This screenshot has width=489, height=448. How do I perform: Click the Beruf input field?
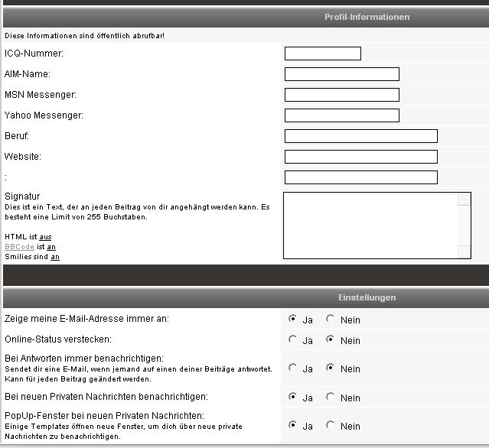point(360,136)
